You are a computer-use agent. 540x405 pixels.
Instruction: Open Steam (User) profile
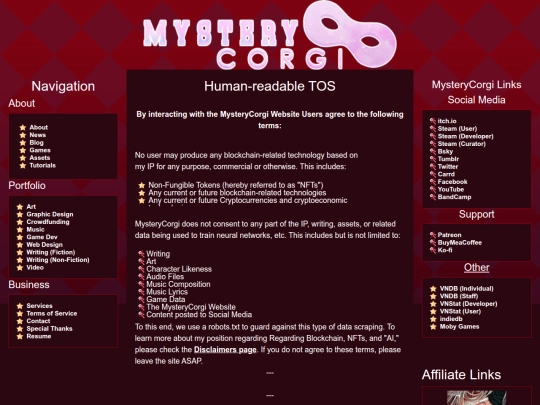[x=457, y=128]
